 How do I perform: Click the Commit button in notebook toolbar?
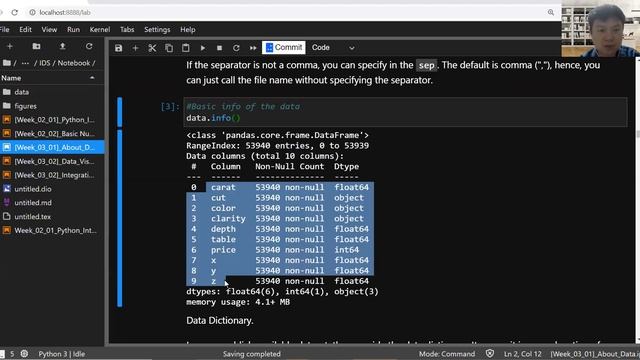(x=284, y=47)
